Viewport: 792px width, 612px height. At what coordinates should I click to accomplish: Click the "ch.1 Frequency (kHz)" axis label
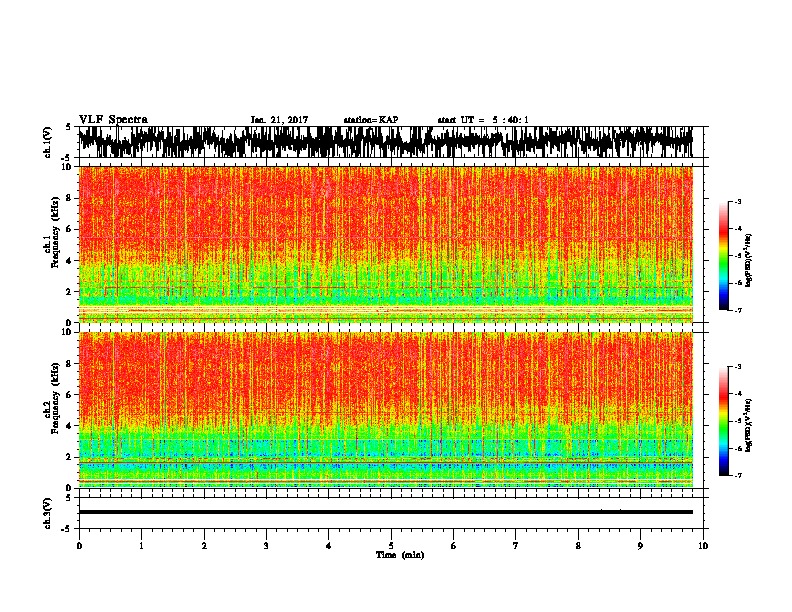click(x=52, y=232)
